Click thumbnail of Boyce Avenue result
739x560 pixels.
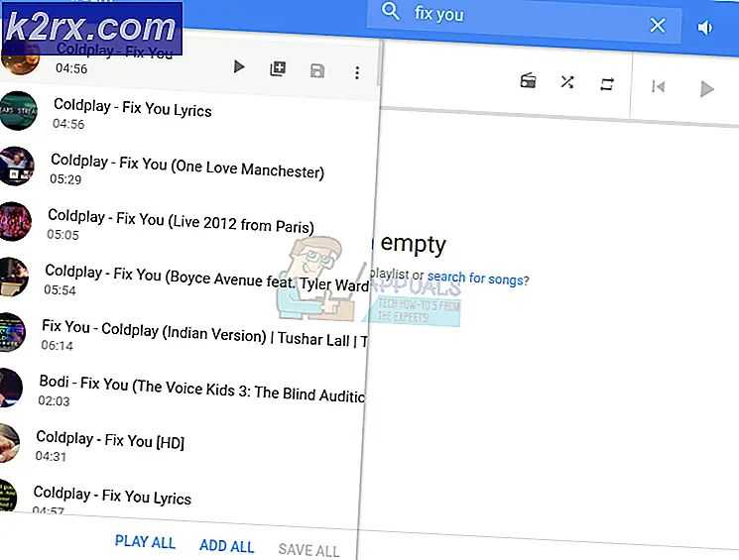[12, 277]
